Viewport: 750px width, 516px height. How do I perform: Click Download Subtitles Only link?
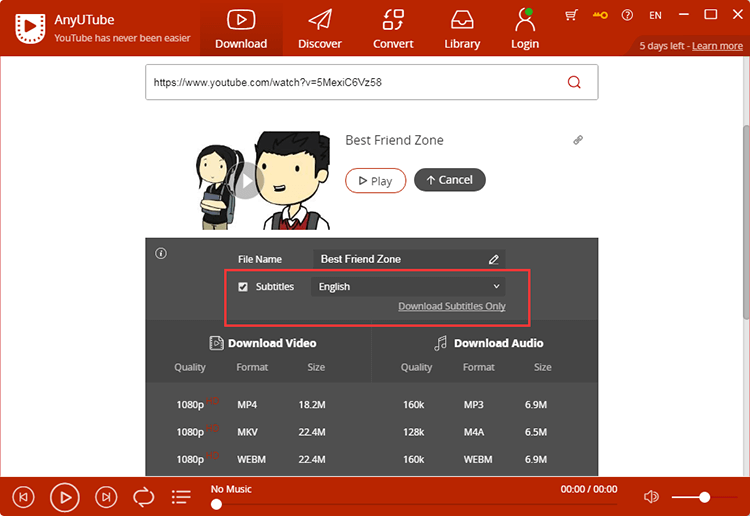click(x=452, y=306)
